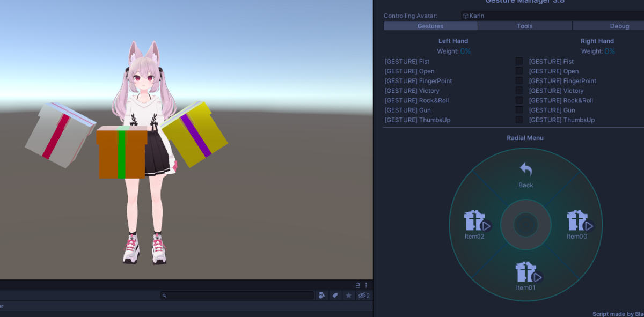Image resolution: width=644 pixels, height=317 pixels.
Task: Click the favorites star icon above the viewport
Action: 348,295
